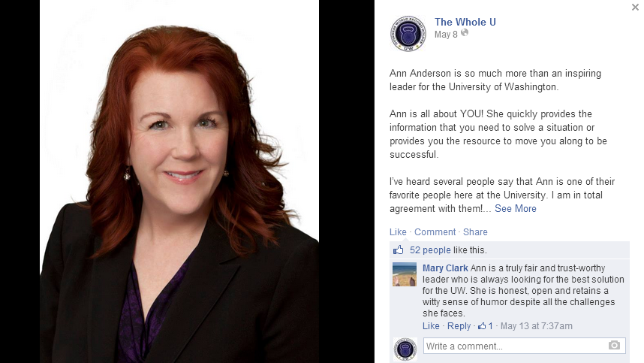Reply to Mary Clark's comment

459,326
